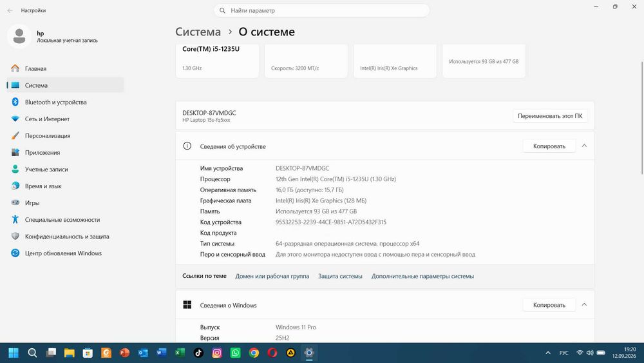This screenshot has width=644, height=363.
Task: Click the 16,0 ГБ RAM value
Action: pyautogui.click(x=309, y=190)
